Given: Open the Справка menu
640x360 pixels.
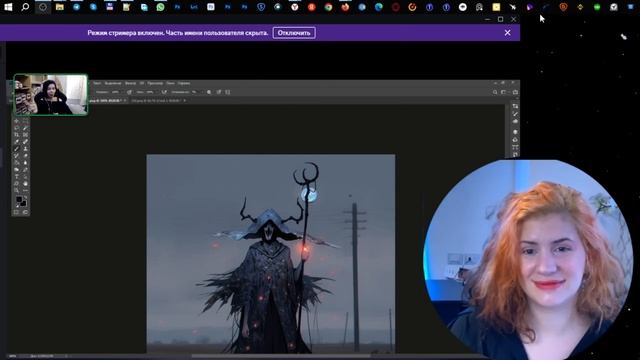Looking at the screenshot, I should tap(184, 83).
